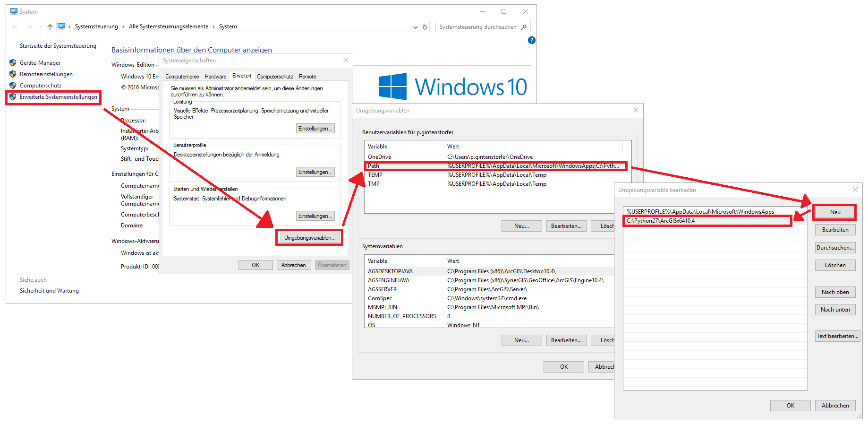Click the Text bearbeiten... button
Viewport: 868px width, 425px height.
(837, 336)
